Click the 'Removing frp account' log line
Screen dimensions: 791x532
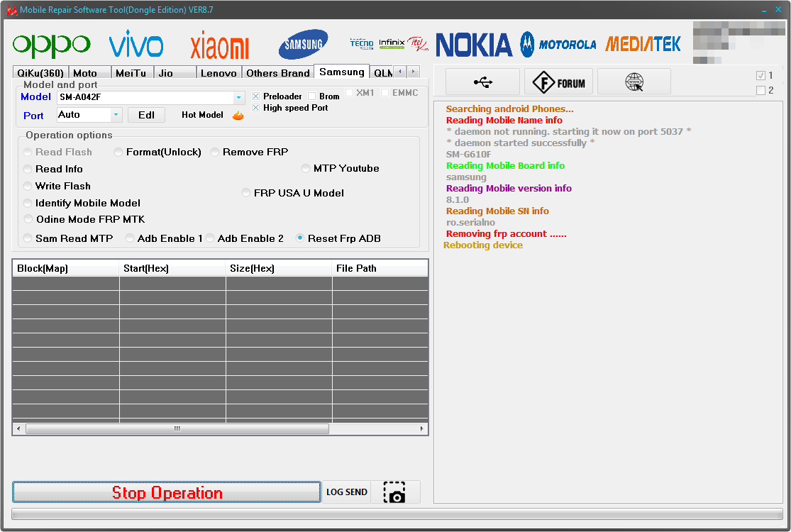pyautogui.click(x=506, y=233)
